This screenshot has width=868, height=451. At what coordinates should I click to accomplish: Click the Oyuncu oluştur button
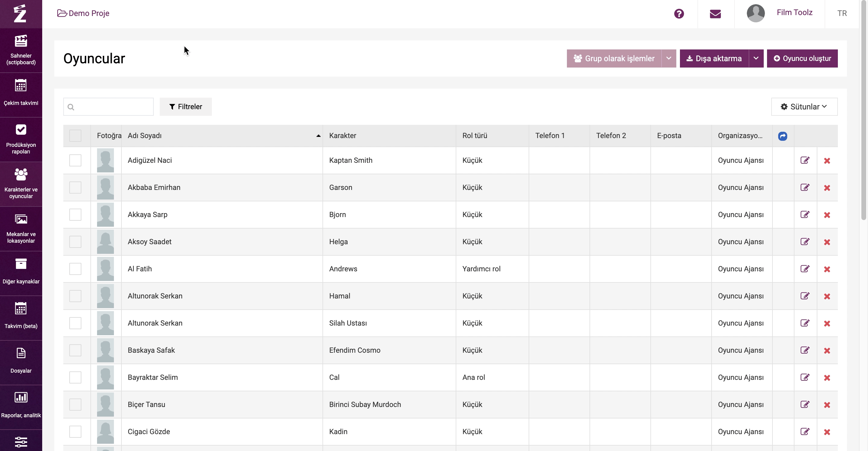(x=802, y=58)
